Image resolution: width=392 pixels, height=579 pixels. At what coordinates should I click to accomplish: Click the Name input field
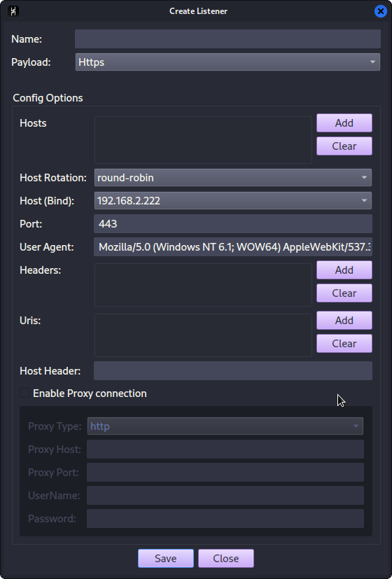click(x=227, y=39)
